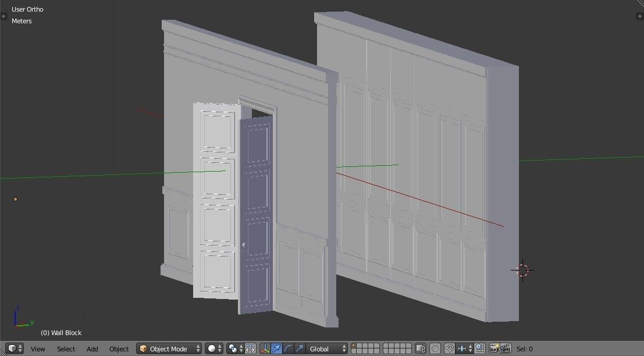Select the scale manipulator icon
Image resolution: width=644 pixels, height=356 pixels.
(300, 348)
